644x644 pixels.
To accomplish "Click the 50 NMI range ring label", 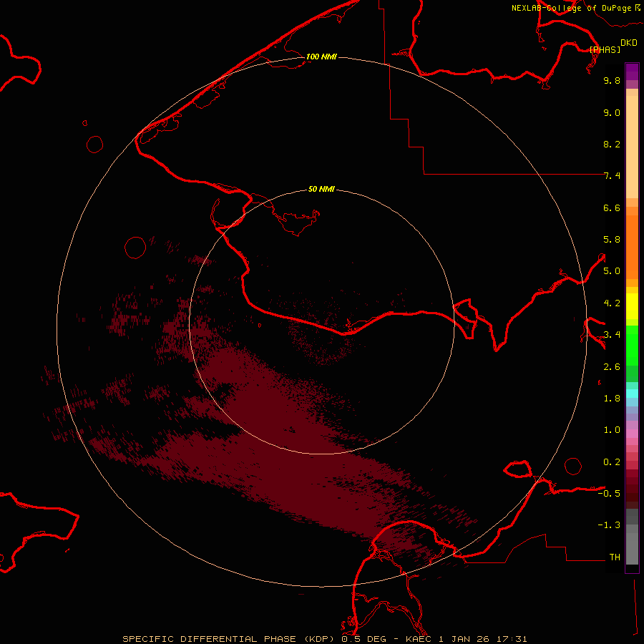I will click(x=321, y=189).
